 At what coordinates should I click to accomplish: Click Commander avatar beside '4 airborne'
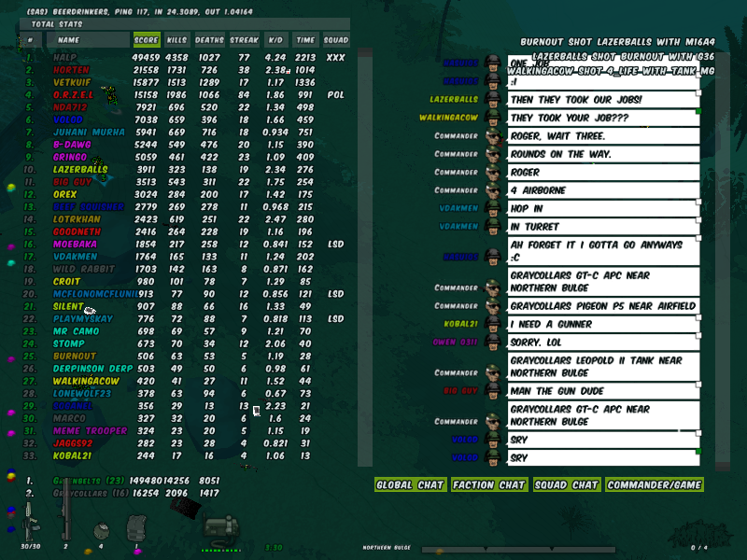tap(494, 190)
